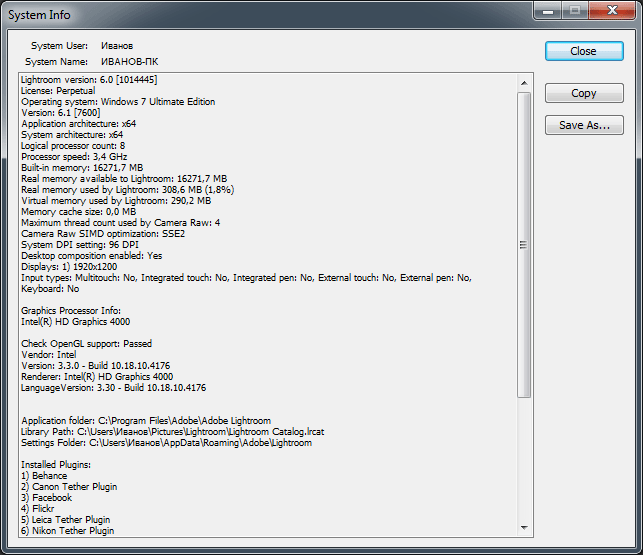Image resolution: width=643 pixels, height=555 pixels.
Task: Click the 'System User:' label
Action: click(x=59, y=46)
